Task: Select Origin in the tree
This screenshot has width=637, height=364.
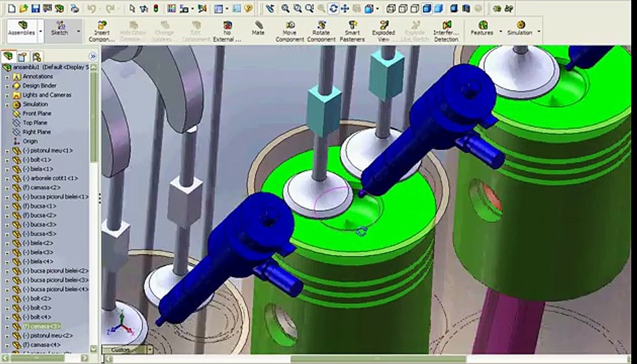Action: (30, 142)
